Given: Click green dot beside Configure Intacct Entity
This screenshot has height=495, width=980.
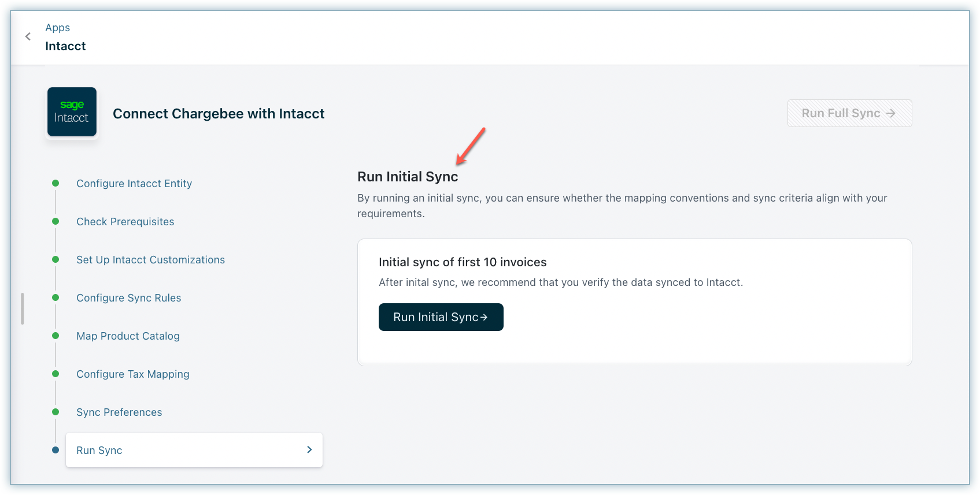Looking at the screenshot, I should point(56,183).
